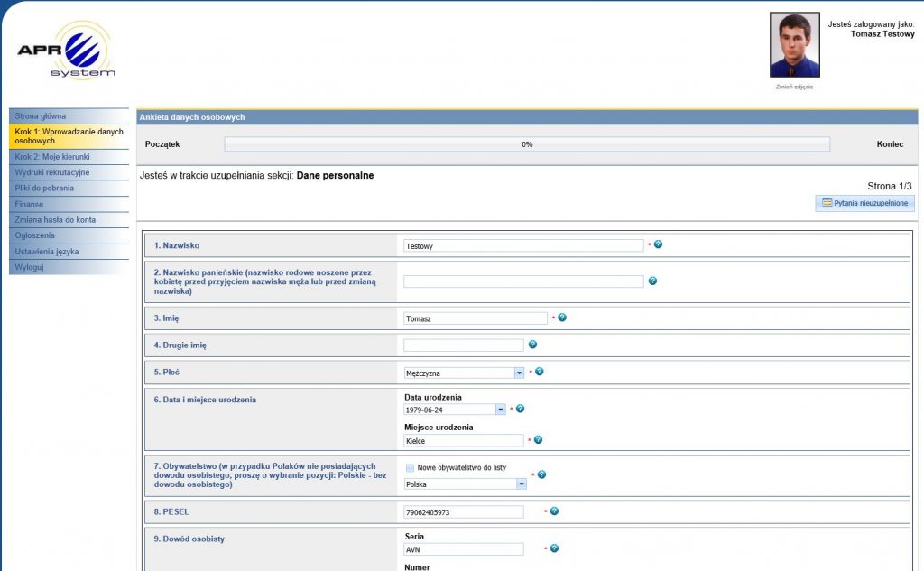Open the Data urodzenia date dropdown
924x571 pixels.
(455, 410)
